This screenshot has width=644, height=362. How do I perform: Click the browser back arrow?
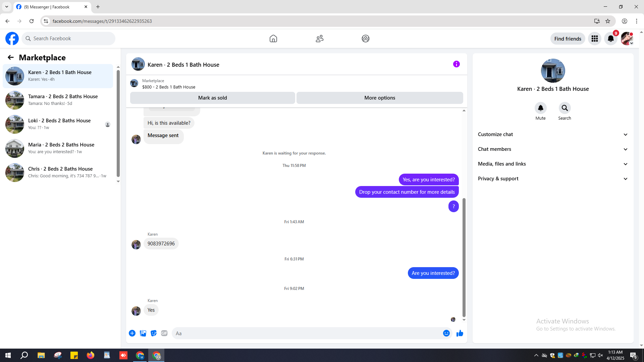[7, 21]
